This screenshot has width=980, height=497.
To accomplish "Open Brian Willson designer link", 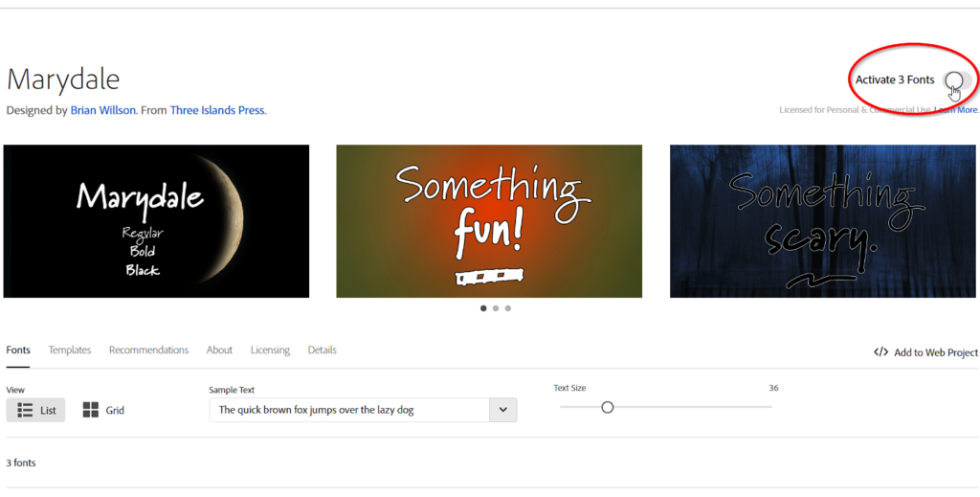I will coord(102,110).
